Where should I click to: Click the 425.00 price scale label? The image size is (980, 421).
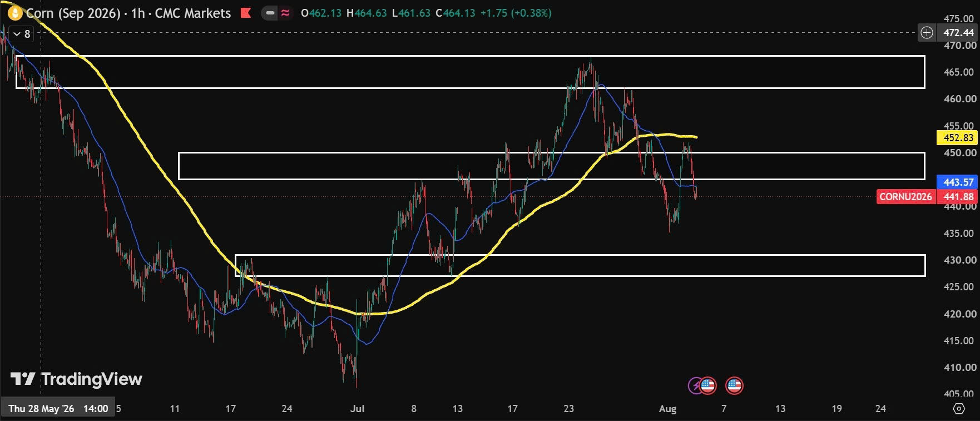click(958, 287)
